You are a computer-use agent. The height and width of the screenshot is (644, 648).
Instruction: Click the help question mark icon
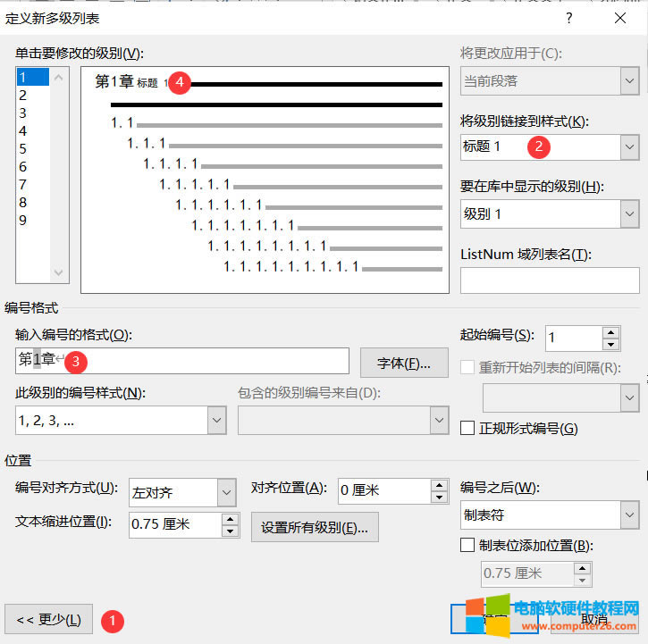(569, 18)
